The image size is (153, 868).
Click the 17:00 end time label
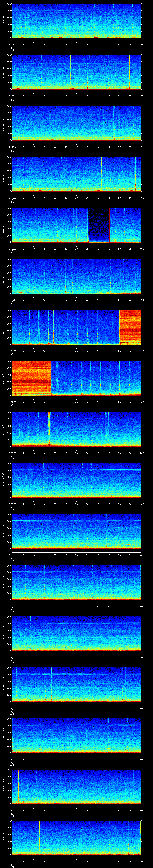pos(141,147)
